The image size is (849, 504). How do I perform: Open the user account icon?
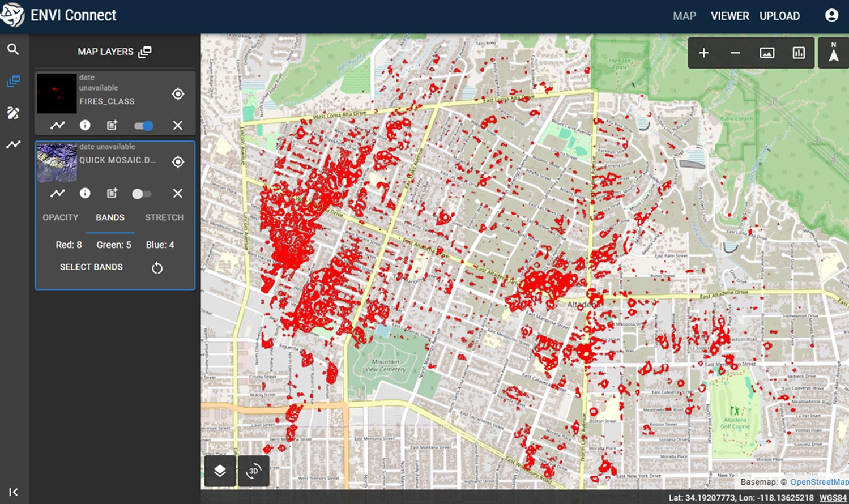(x=831, y=15)
